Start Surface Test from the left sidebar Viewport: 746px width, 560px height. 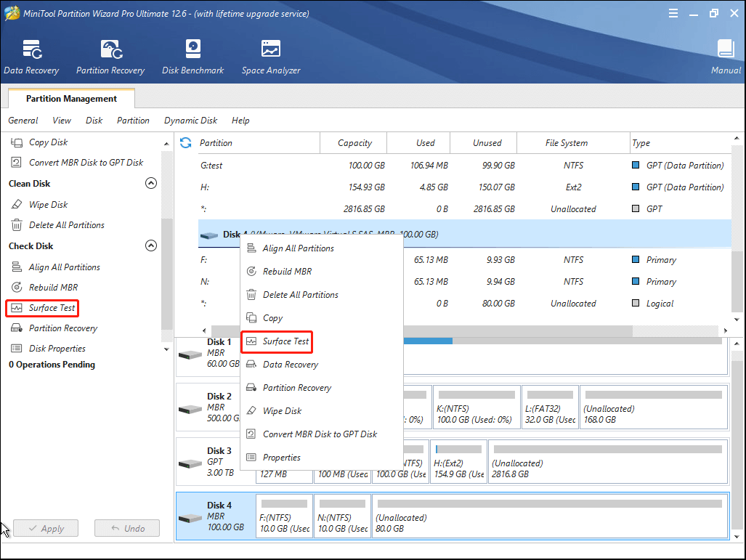coord(42,308)
